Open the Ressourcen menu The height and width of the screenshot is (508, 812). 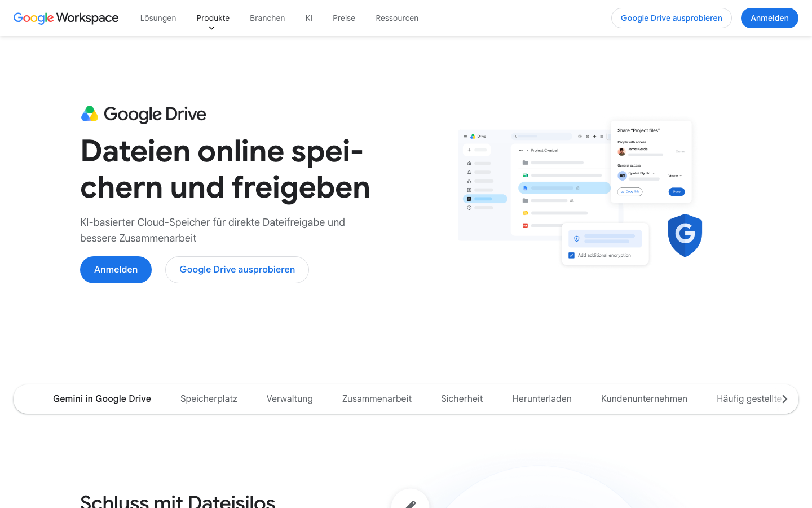[x=397, y=18]
